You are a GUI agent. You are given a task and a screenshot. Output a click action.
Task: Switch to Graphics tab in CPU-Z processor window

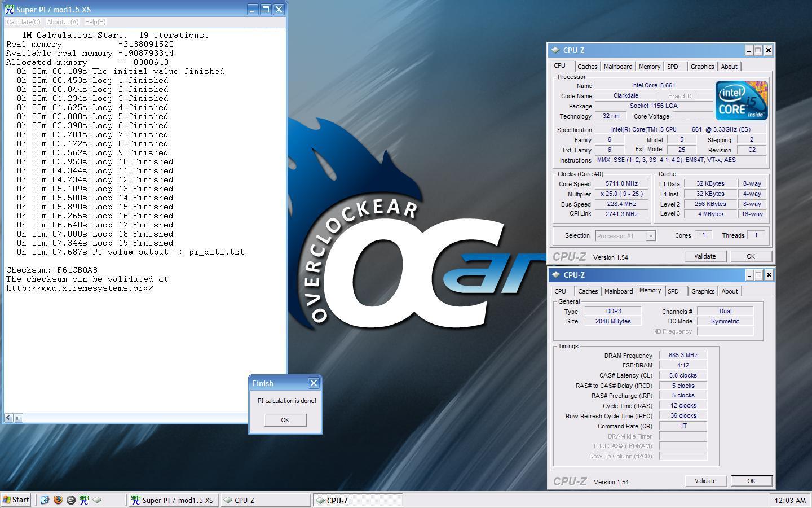click(x=702, y=67)
